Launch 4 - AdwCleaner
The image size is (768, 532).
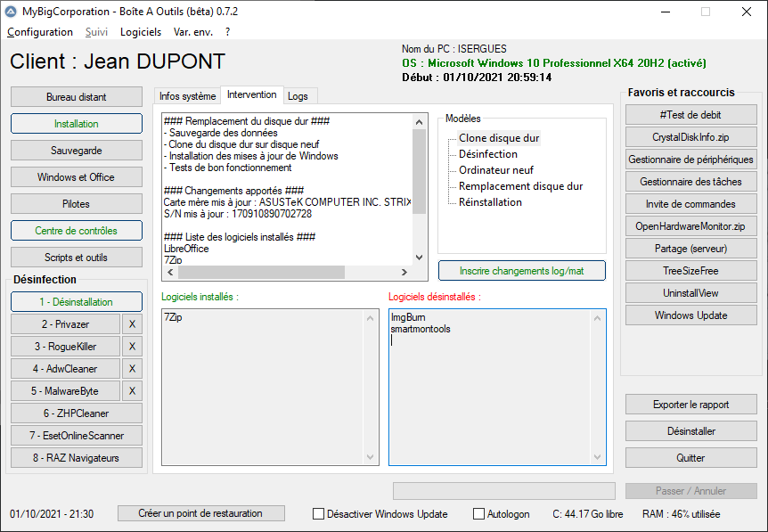pyautogui.click(x=65, y=368)
